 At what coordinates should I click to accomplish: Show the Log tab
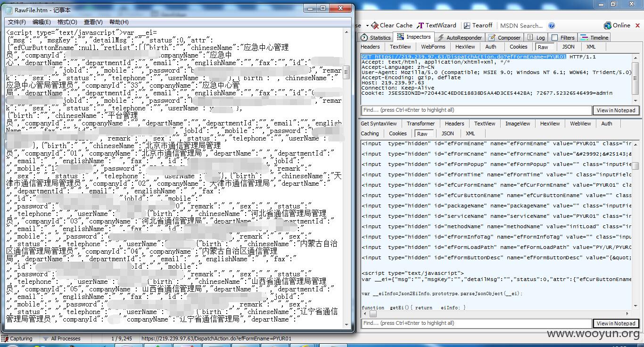[536, 37]
